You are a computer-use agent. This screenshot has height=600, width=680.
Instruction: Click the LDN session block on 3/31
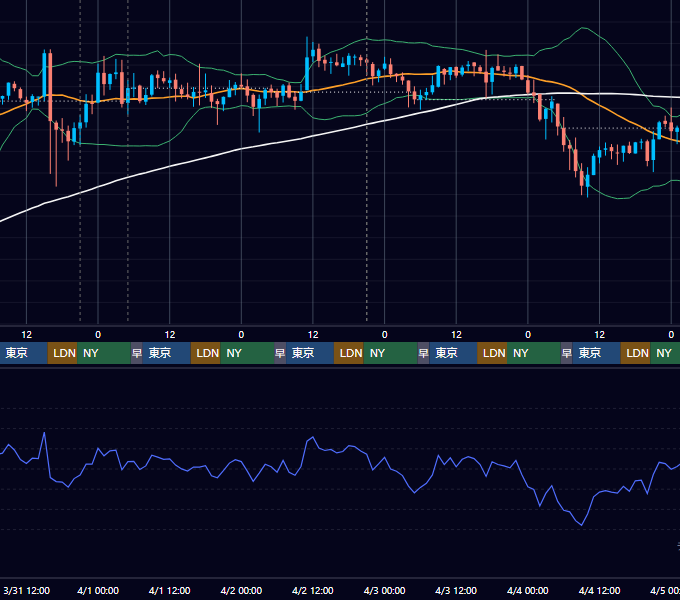[62, 353]
